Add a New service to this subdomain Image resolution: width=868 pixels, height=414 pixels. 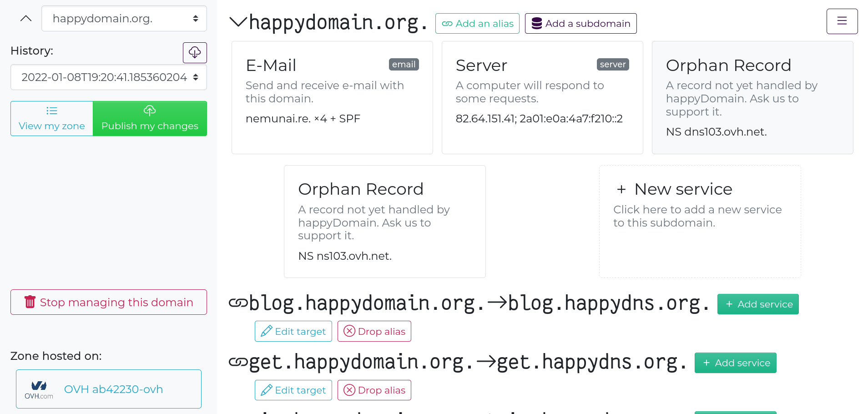tap(700, 222)
